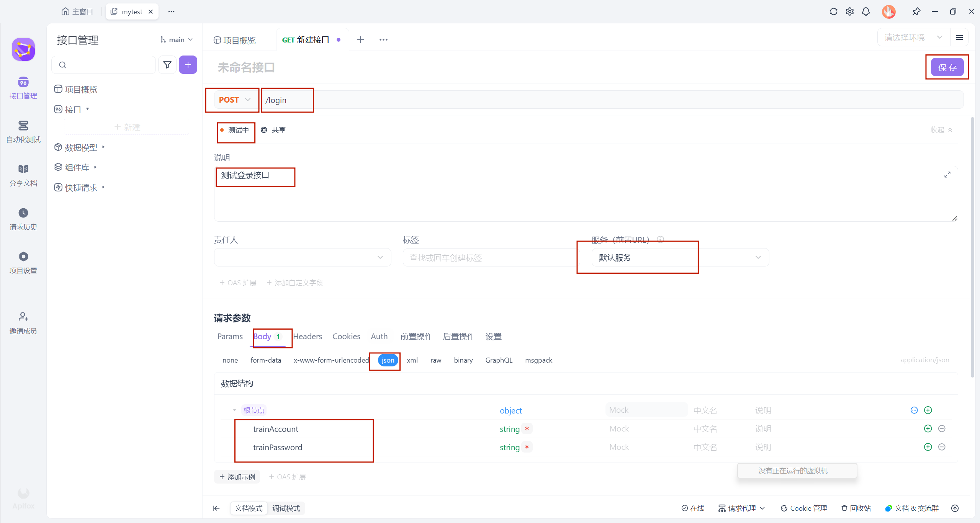Click the 保存 save button
This screenshot has width=980, height=523.
click(947, 67)
